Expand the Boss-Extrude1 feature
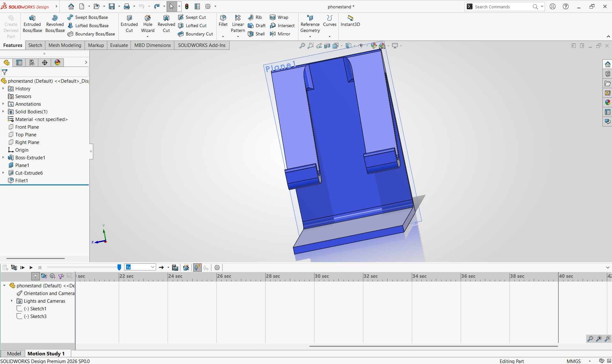 [3, 157]
